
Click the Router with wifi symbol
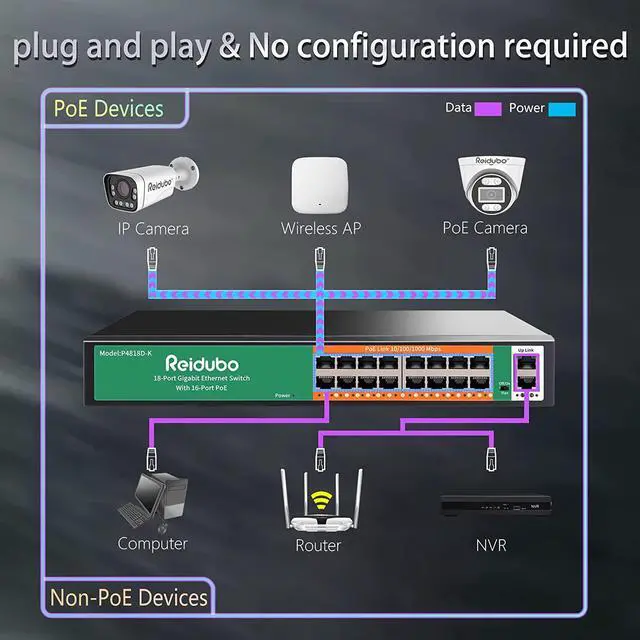tap(321, 501)
